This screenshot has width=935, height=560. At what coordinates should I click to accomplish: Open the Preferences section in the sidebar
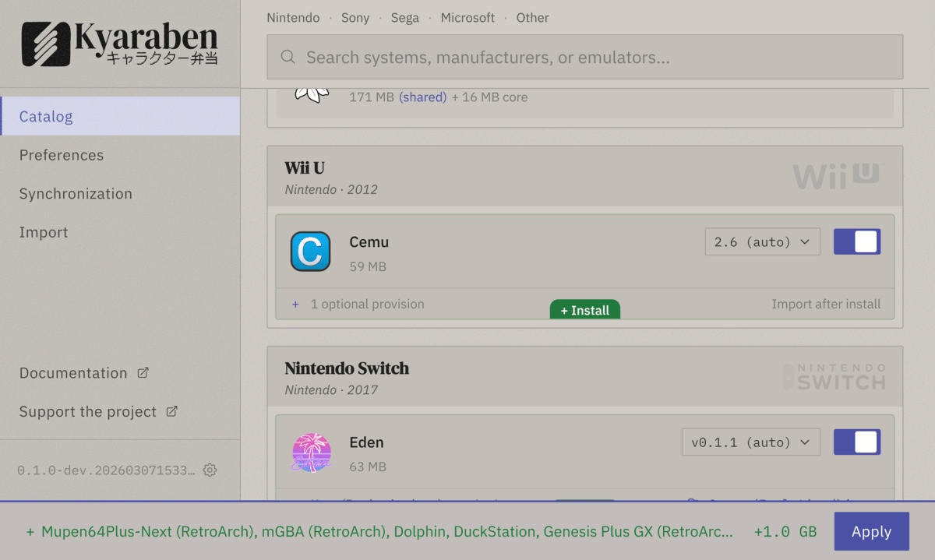point(61,155)
